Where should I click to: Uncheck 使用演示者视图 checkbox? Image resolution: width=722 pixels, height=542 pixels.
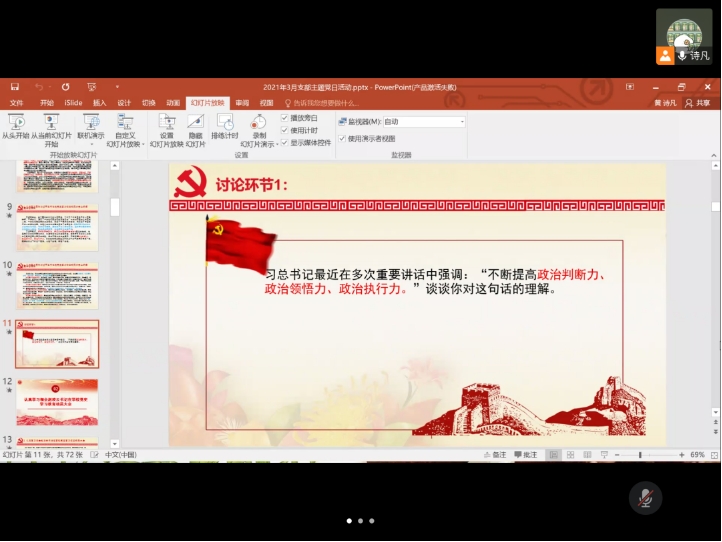pyautogui.click(x=342, y=138)
